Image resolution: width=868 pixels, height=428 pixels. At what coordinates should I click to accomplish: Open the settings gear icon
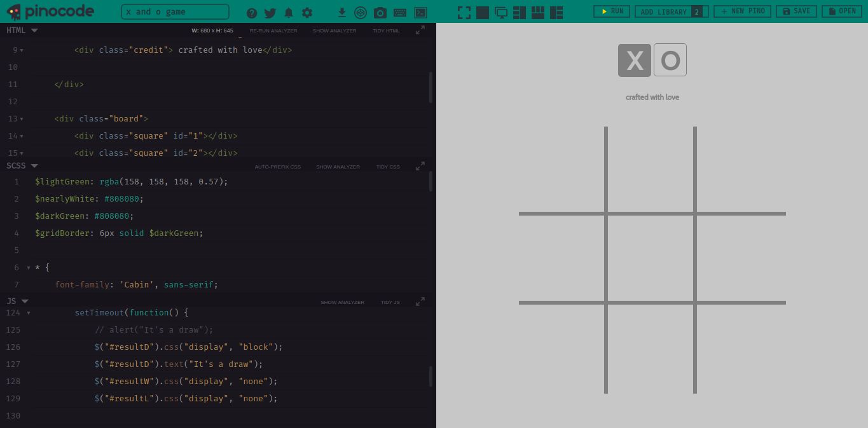307,12
